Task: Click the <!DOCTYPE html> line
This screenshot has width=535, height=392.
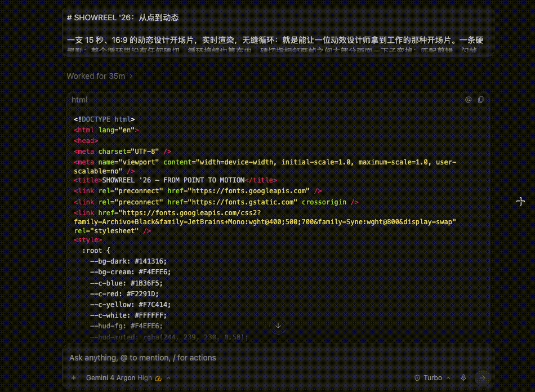Action: coord(104,119)
